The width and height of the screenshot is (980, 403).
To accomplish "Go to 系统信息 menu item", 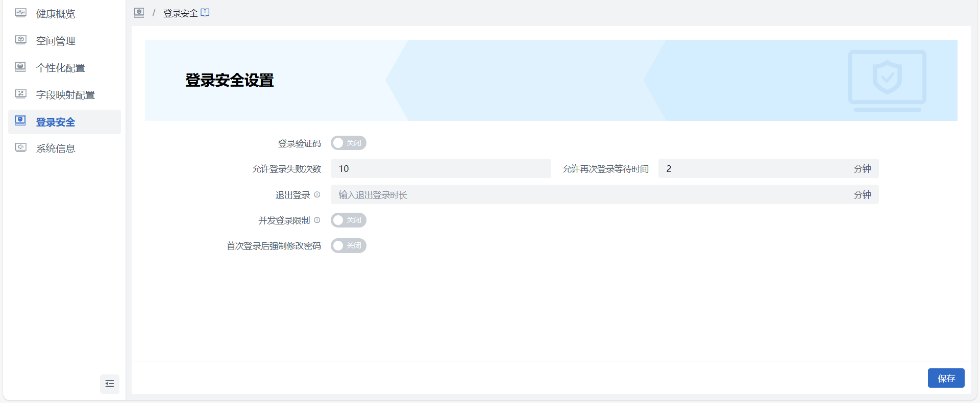I will pos(56,148).
